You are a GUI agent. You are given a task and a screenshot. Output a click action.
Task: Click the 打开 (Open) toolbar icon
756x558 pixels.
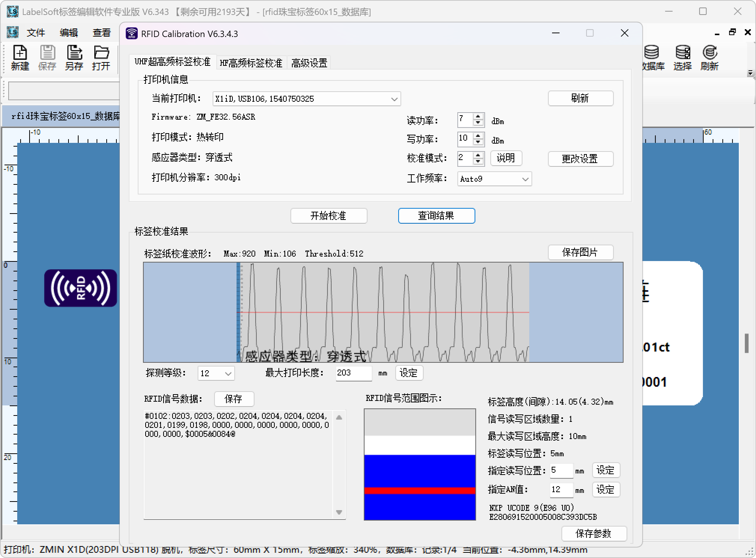click(x=101, y=58)
